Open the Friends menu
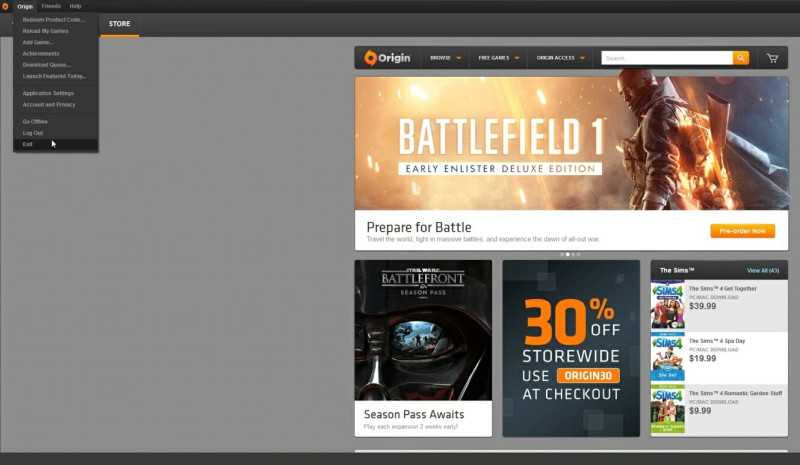This screenshot has height=465, width=800. (51, 6)
